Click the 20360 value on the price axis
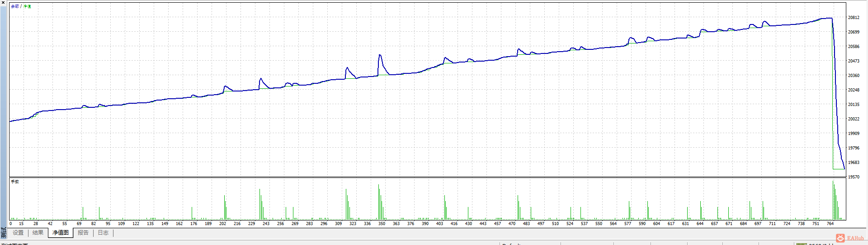 tap(854, 76)
